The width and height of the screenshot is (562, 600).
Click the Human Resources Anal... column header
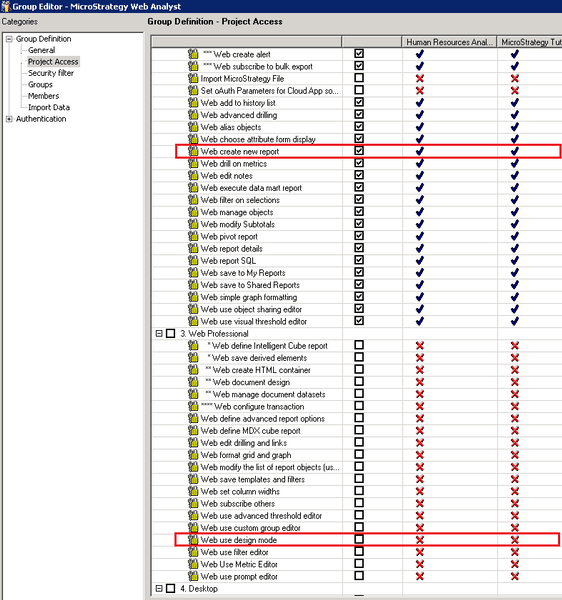coord(449,42)
